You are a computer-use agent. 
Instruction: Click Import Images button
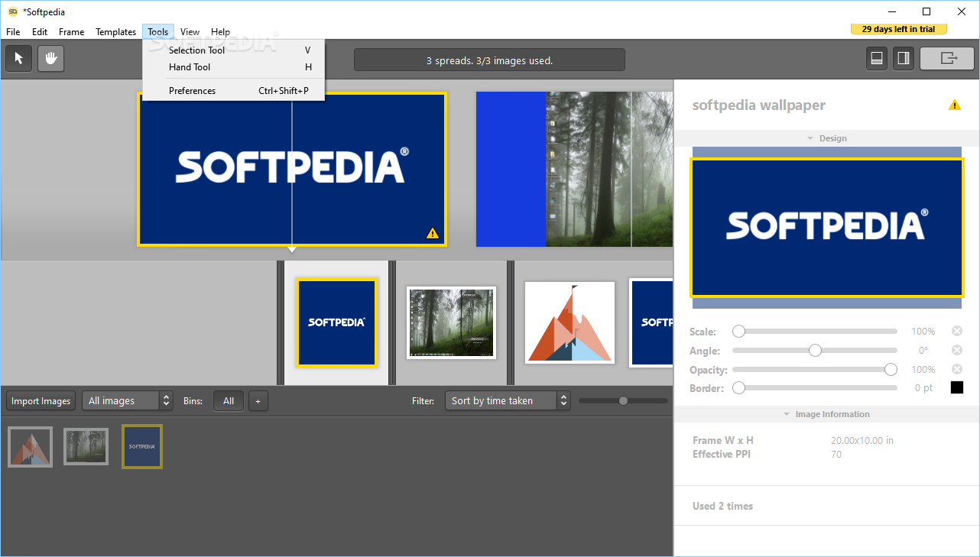(41, 401)
